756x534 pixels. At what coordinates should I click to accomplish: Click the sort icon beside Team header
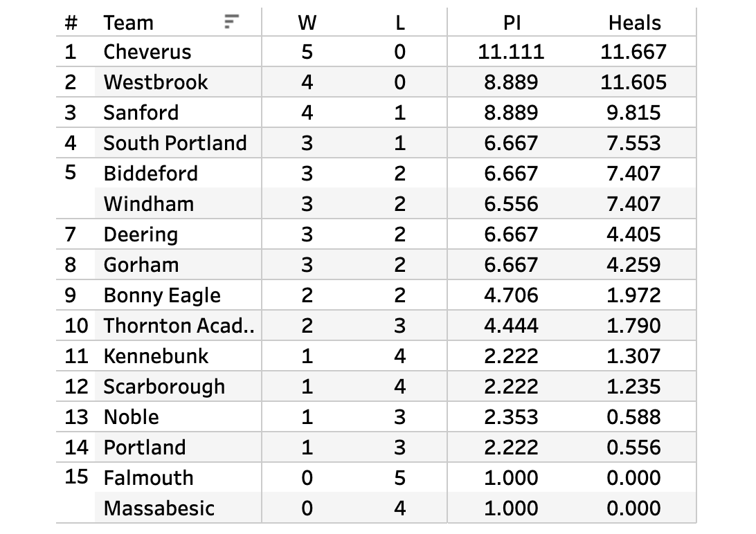[x=231, y=22]
